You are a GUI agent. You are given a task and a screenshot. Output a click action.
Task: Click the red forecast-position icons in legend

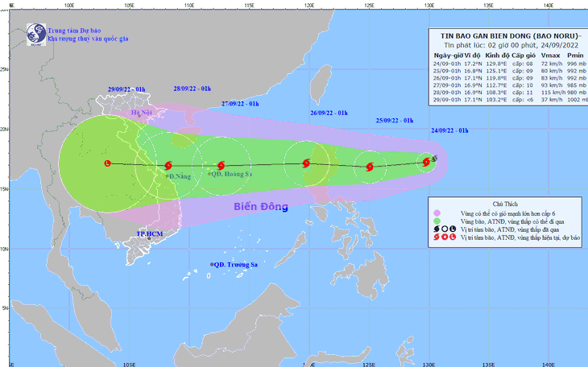[445, 237]
